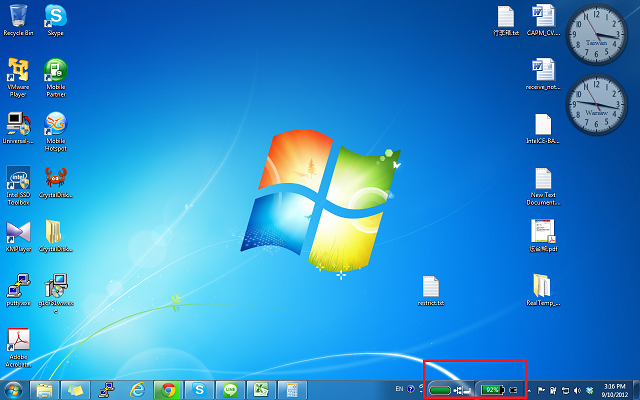This screenshot has height=400, width=640.
Task: Show hidden system tray icons
Action: [530, 391]
